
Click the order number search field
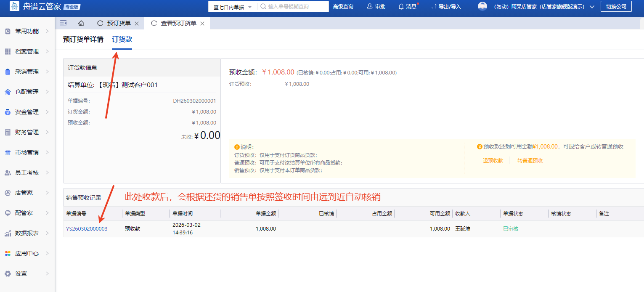[297, 6]
